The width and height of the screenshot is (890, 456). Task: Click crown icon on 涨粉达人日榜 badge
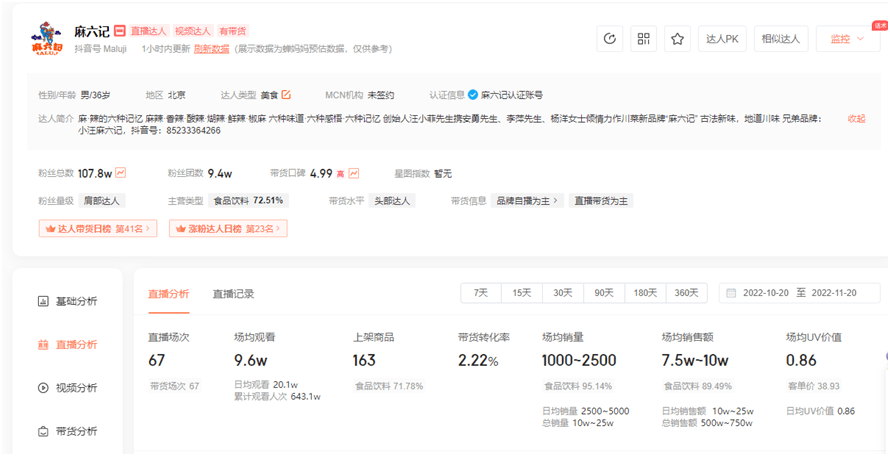(180, 229)
